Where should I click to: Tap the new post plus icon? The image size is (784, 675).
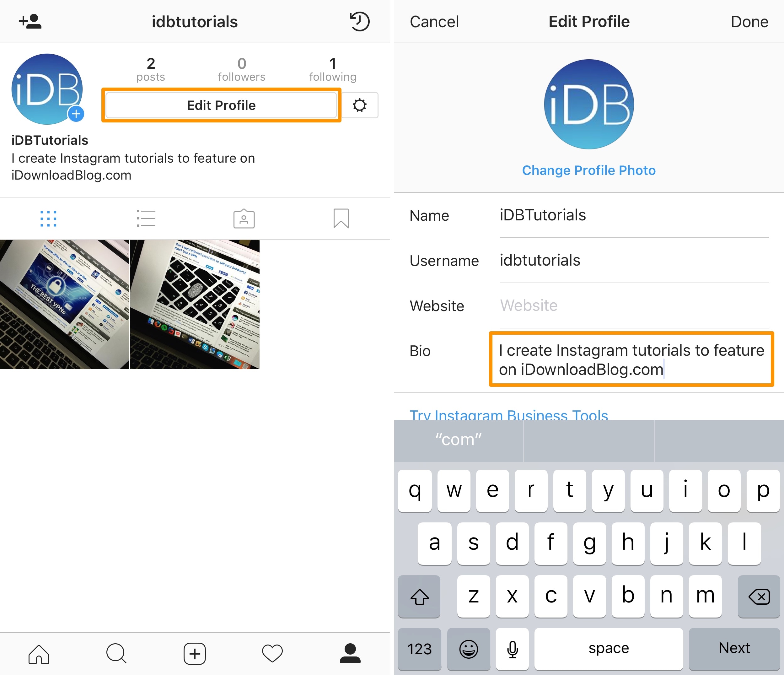tap(195, 654)
